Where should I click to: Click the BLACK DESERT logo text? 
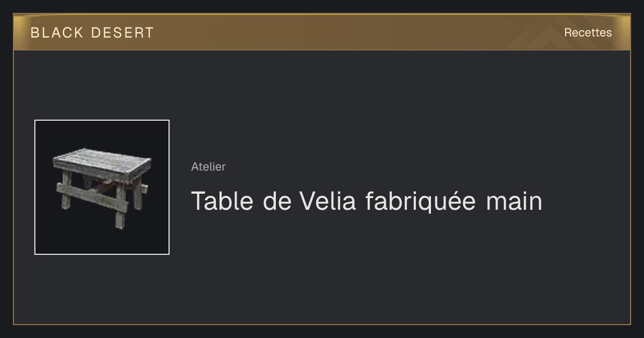tap(92, 33)
